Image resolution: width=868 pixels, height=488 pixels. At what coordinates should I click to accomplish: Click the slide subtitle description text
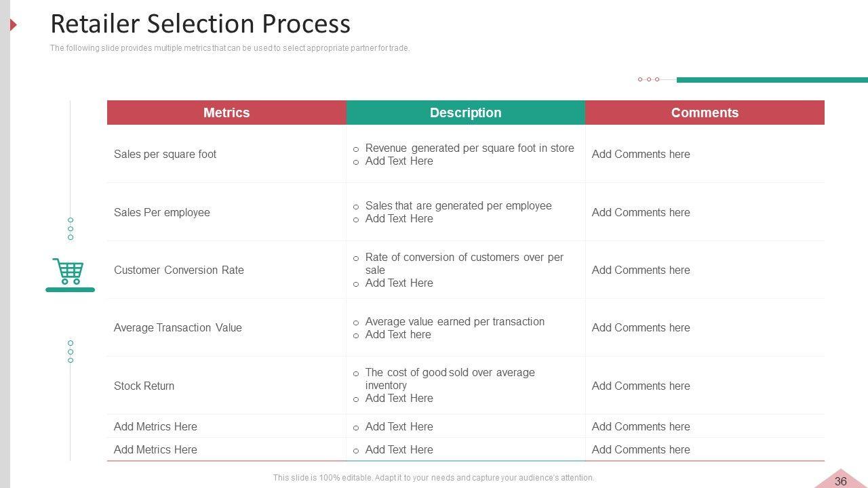click(230, 48)
